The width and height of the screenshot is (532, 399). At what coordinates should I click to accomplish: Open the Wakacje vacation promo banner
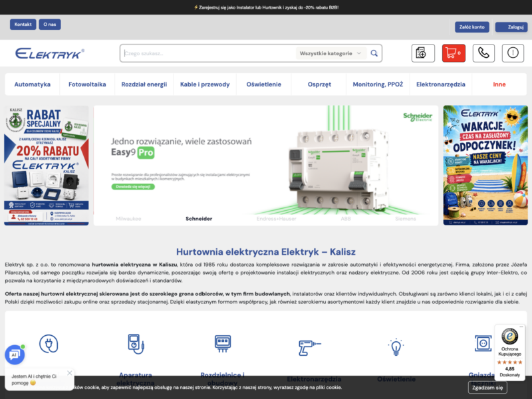point(485,165)
